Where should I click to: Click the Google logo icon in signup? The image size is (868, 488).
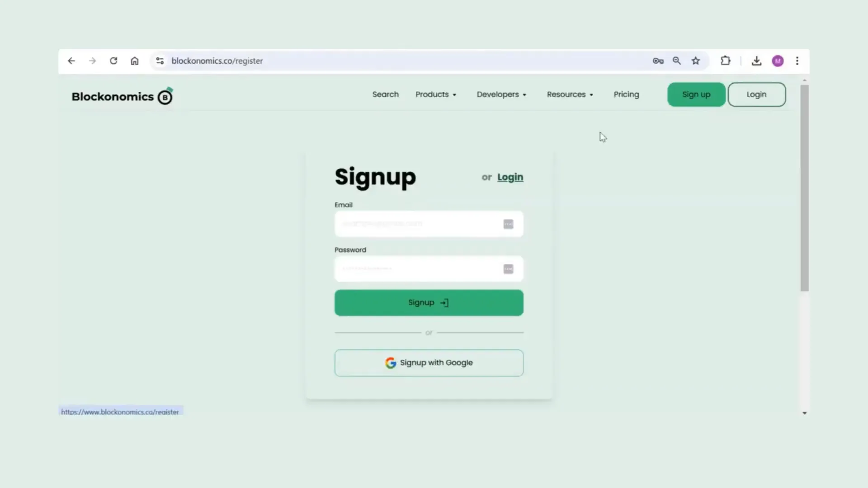click(x=391, y=362)
